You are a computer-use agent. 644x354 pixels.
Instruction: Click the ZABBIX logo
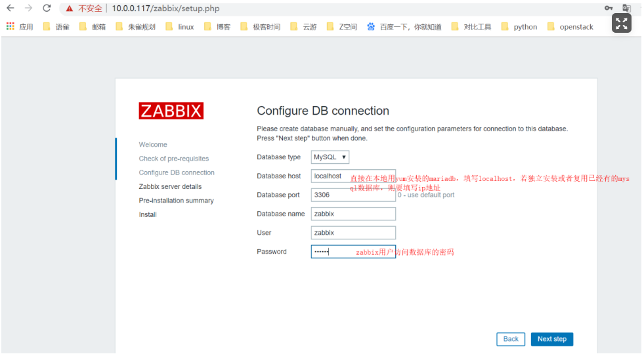coord(171,111)
